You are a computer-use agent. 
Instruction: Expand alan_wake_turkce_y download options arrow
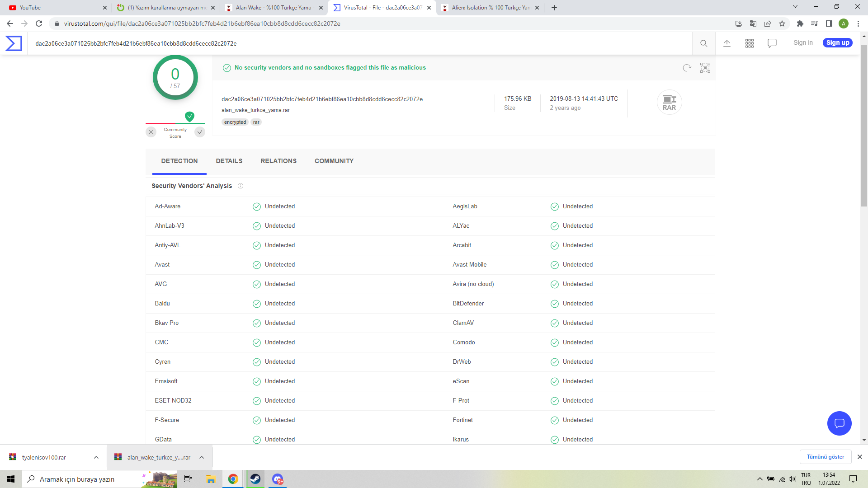pos(202,457)
